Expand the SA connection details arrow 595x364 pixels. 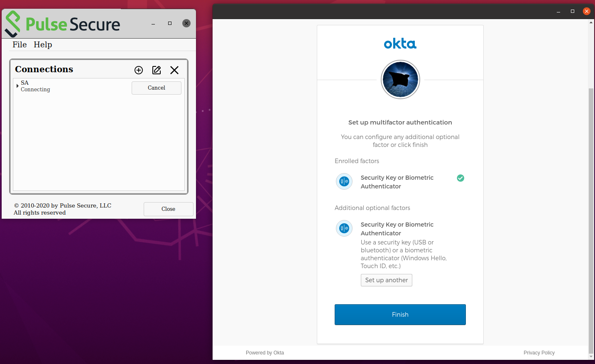[17, 86]
